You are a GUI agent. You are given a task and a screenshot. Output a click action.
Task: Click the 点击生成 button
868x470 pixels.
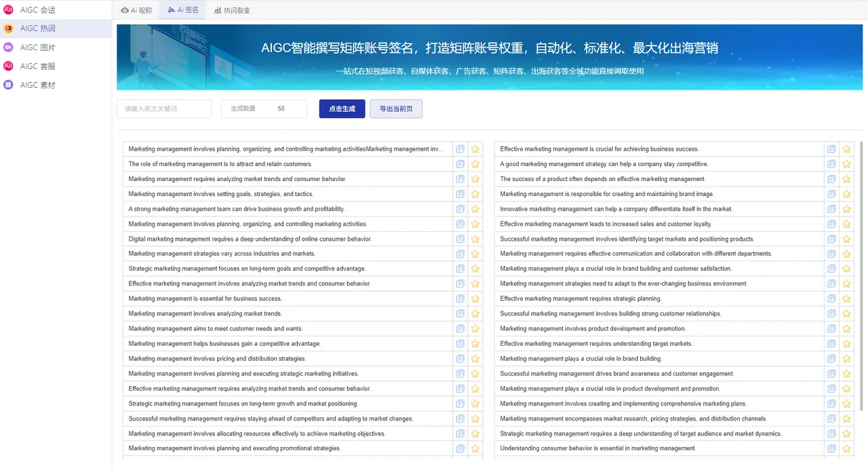[342, 109]
